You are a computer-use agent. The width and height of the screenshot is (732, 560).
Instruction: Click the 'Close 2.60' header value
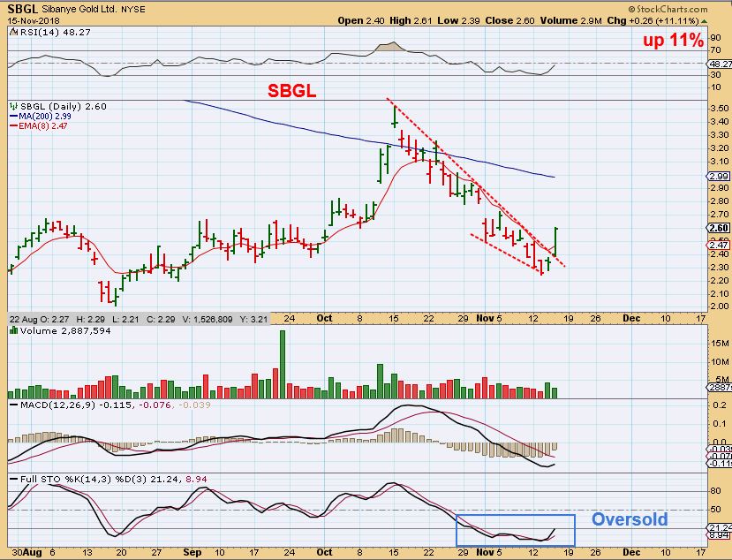pyautogui.click(x=509, y=20)
